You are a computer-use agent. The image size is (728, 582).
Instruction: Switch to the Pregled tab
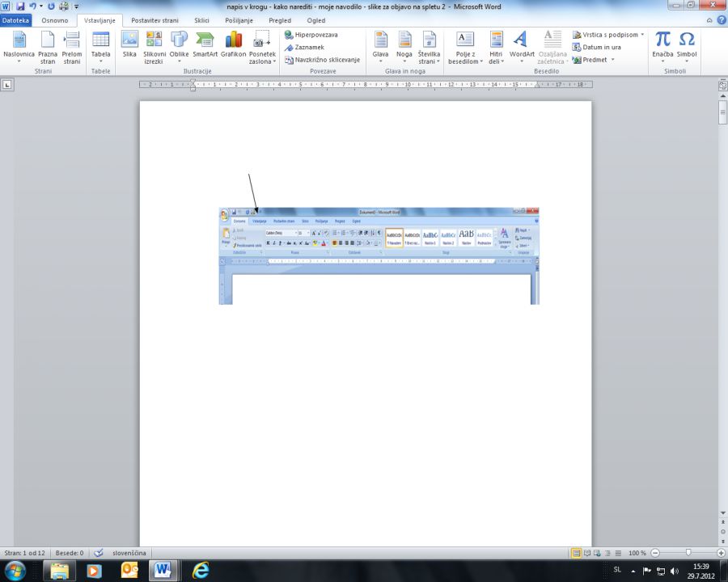[x=280, y=20]
